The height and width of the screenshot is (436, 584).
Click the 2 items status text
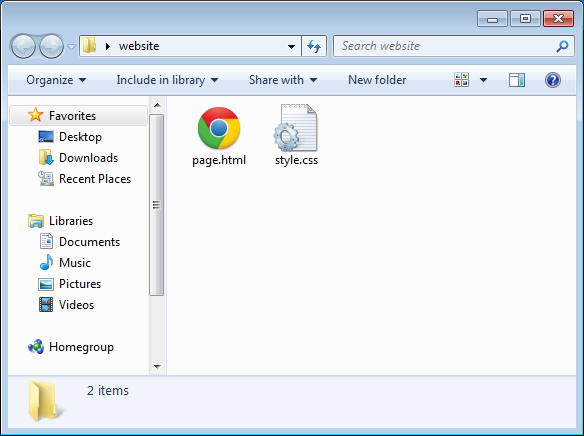click(108, 391)
